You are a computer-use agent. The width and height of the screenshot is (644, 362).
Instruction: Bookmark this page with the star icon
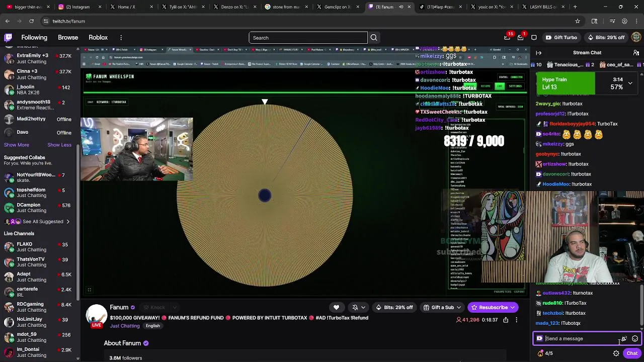coord(578,21)
